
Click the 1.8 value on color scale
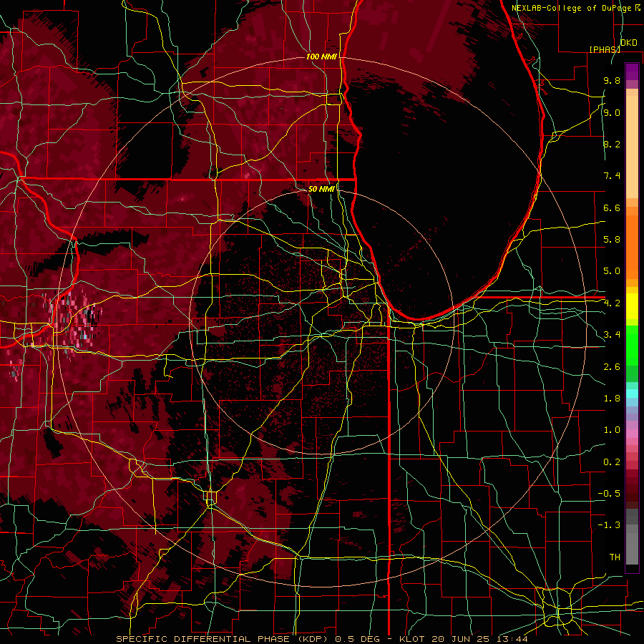612,399
